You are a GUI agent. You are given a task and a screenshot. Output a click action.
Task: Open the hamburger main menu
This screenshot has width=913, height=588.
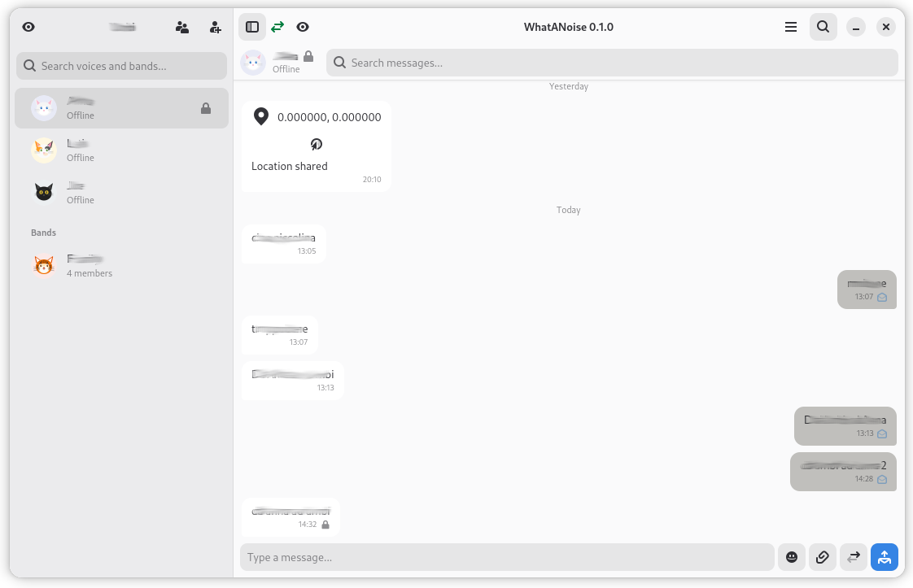coord(790,27)
